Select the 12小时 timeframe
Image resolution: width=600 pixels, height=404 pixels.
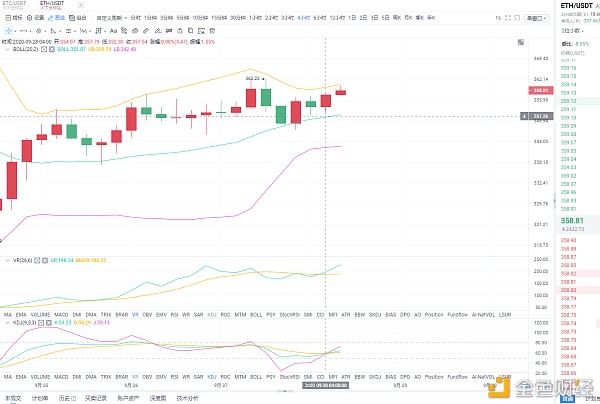pos(337,18)
